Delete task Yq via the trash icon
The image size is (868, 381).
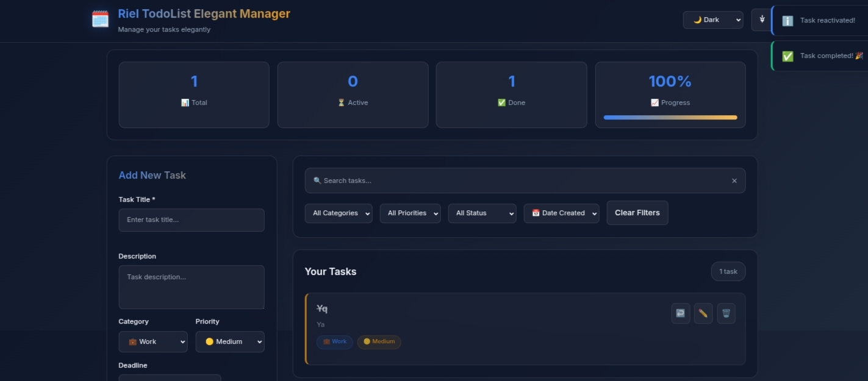click(726, 313)
